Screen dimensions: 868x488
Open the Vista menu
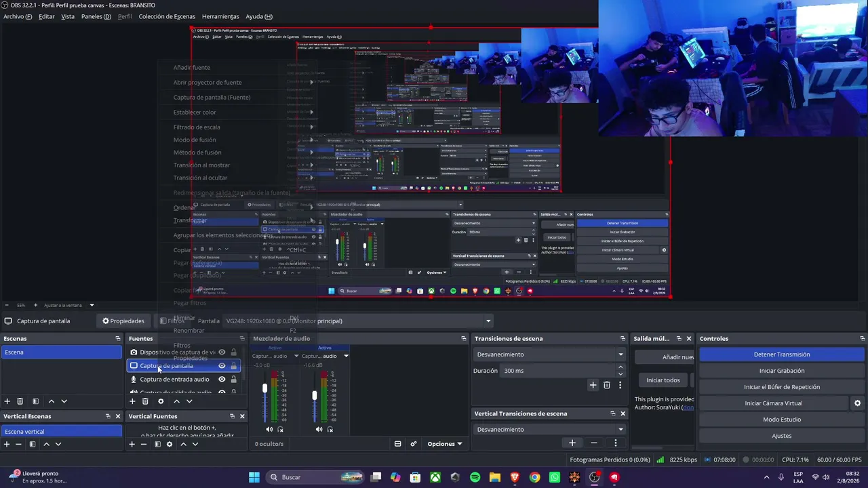(68, 16)
